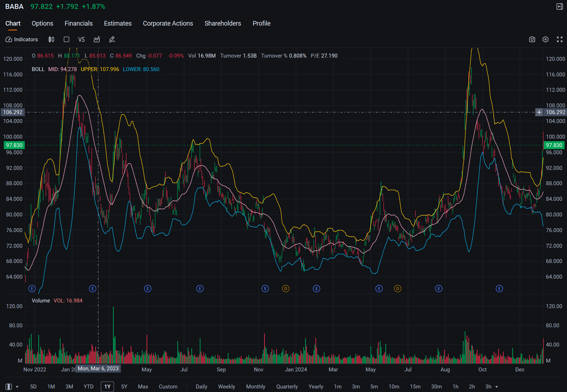Screen dimensions: 567x392
Task: Open the VS compare tool
Action: (81, 39)
